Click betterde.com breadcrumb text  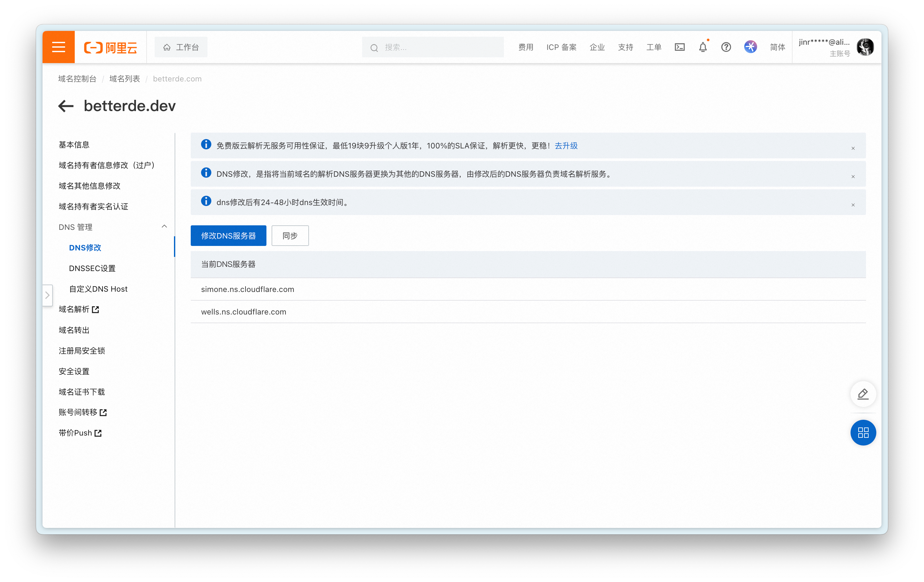tap(177, 79)
